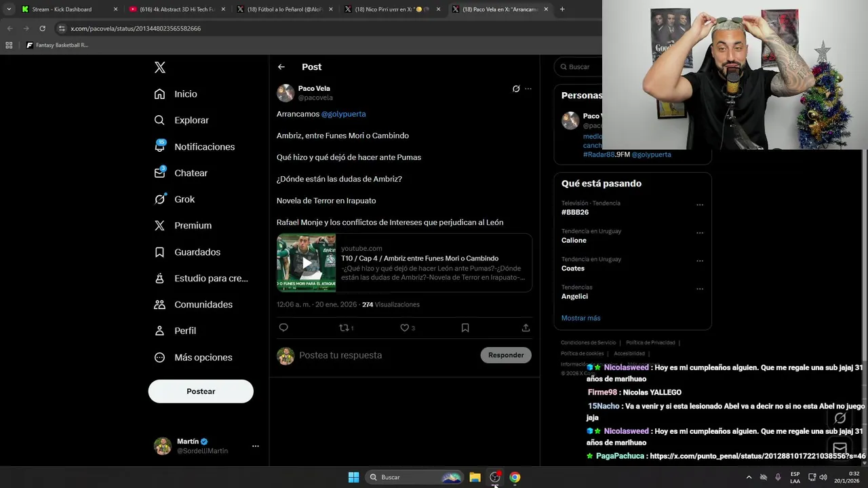
Task: Click the repost icon under the post
Action: click(344, 327)
